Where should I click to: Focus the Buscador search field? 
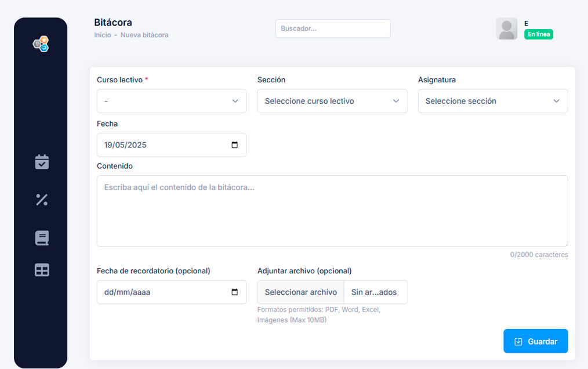(332, 28)
